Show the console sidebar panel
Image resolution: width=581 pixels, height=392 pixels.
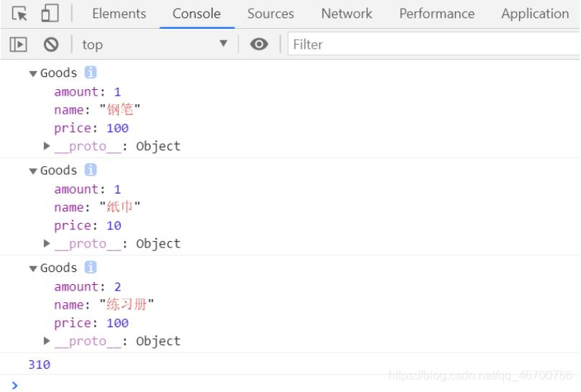pyautogui.click(x=19, y=45)
